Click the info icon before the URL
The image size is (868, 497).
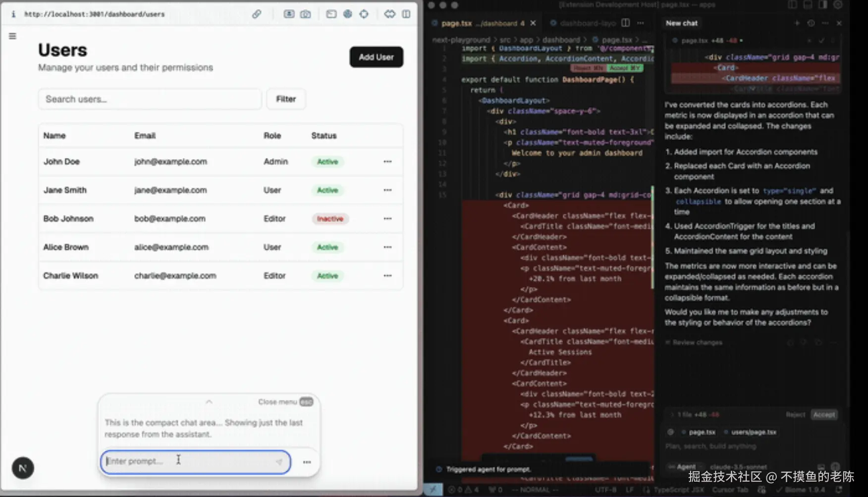click(x=13, y=14)
